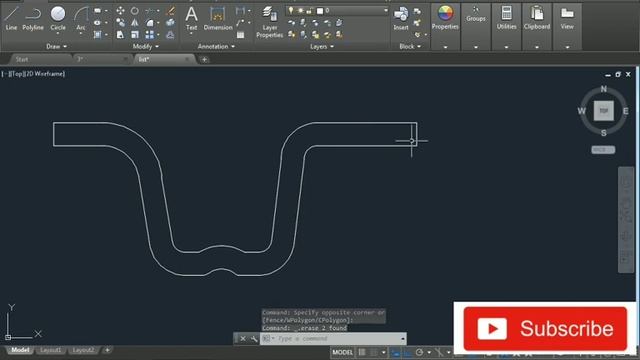The height and width of the screenshot is (360, 640).
Task: Open the Clipboard panel
Action: (537, 18)
